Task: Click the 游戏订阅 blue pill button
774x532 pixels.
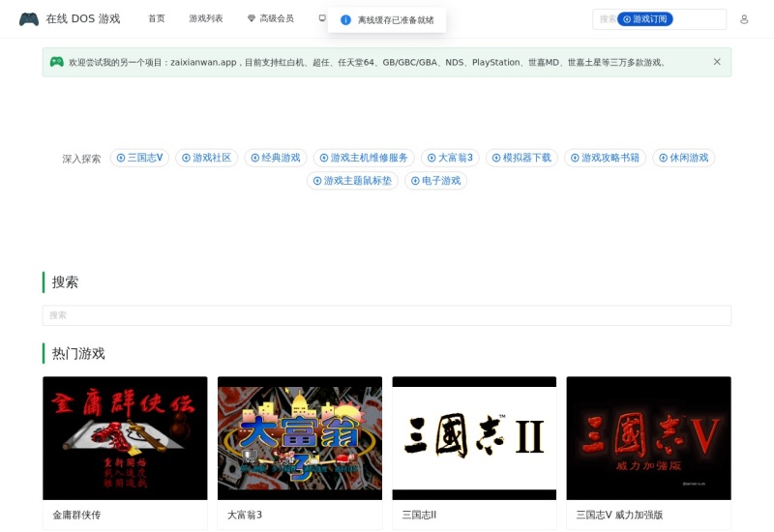Action: click(644, 19)
